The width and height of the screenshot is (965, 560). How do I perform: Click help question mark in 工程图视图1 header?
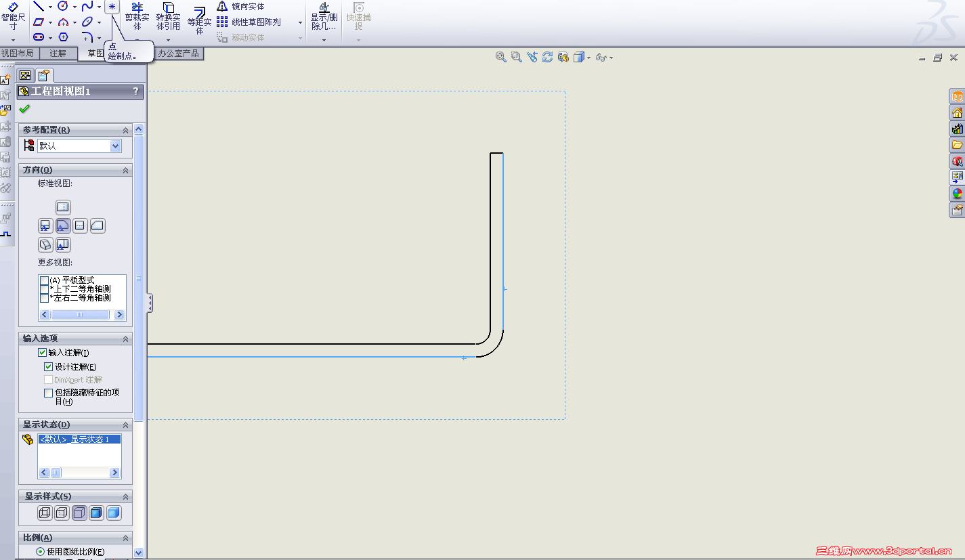click(x=135, y=91)
